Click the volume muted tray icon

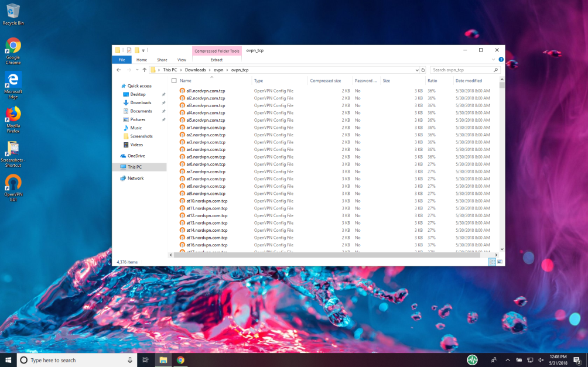pyautogui.click(x=541, y=360)
